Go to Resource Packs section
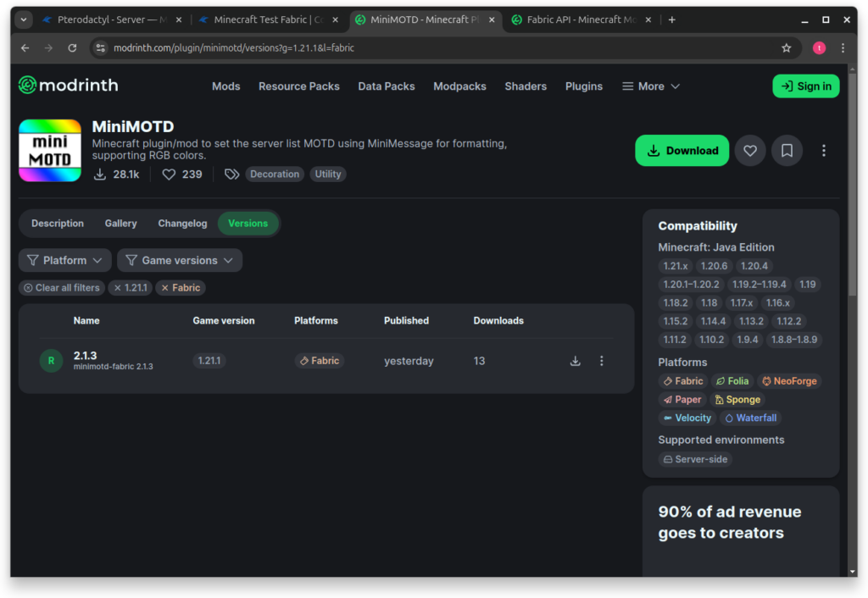The height and width of the screenshot is (598, 868). click(299, 86)
